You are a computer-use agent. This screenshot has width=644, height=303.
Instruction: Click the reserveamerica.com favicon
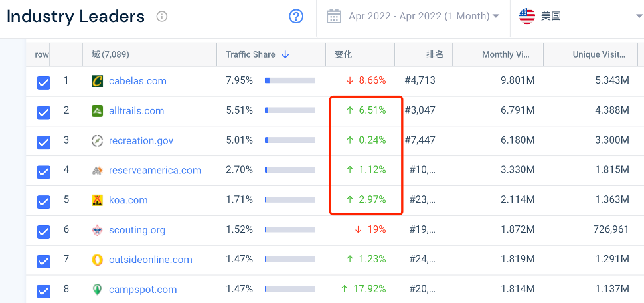tap(97, 170)
